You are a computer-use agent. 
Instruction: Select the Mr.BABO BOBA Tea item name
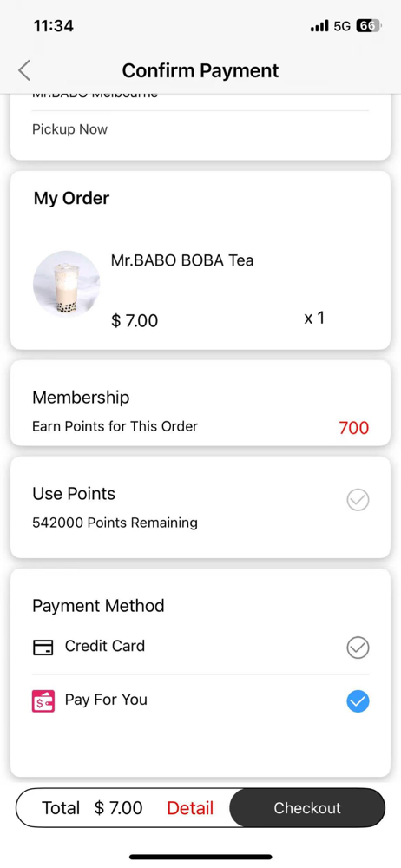(x=182, y=260)
